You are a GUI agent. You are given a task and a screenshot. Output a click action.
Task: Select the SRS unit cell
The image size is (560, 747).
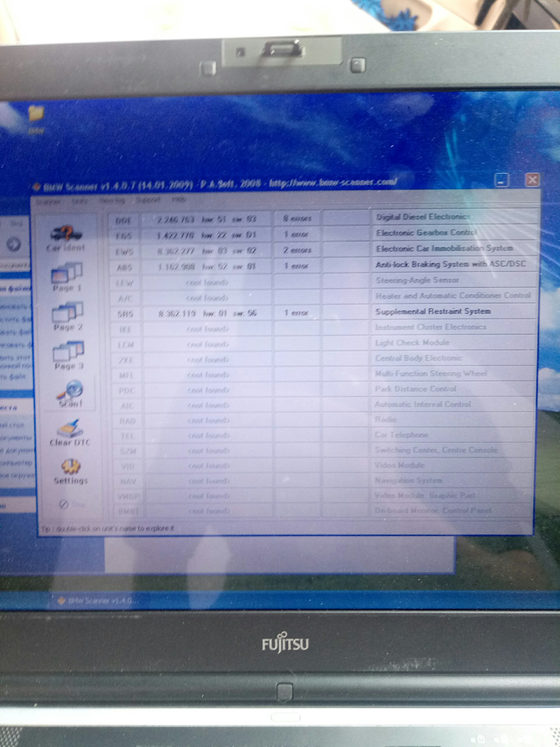[x=125, y=314]
